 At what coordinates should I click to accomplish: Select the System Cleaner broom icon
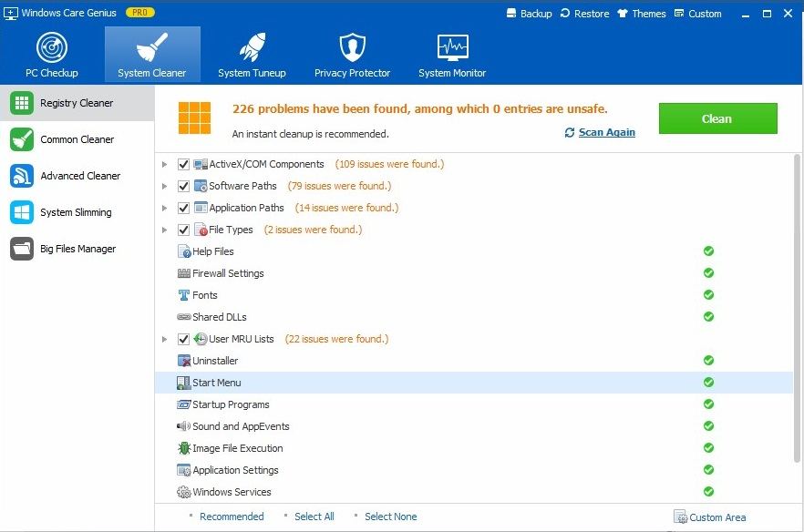click(x=152, y=47)
